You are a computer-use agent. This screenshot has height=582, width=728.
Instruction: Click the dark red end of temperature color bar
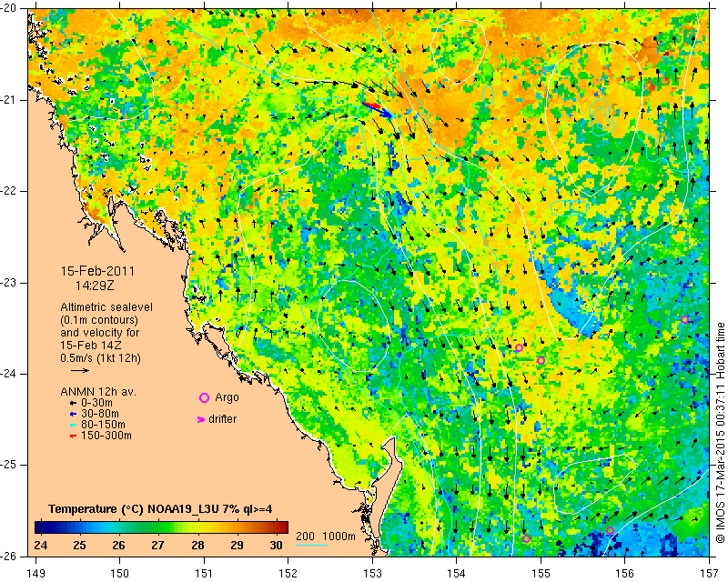[283, 527]
